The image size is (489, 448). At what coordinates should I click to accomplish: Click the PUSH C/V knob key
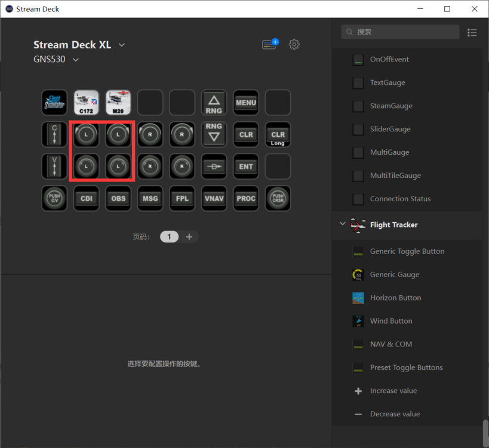(55, 198)
